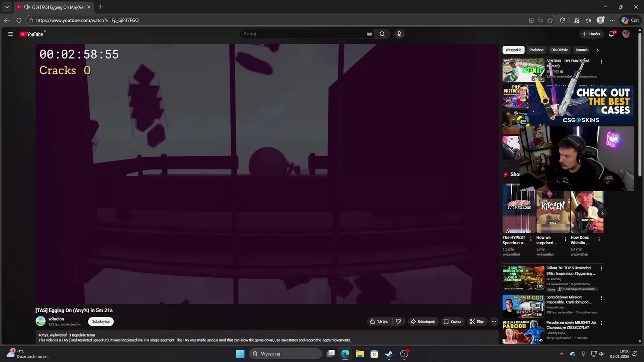Viewport: 644px width, 362px height.
Task: Share the video with Udostępnij
Action: pos(422,321)
